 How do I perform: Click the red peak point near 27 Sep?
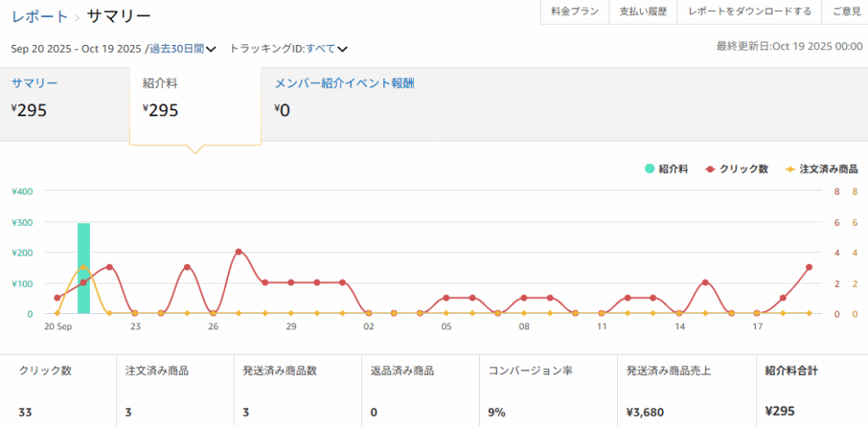(x=238, y=252)
